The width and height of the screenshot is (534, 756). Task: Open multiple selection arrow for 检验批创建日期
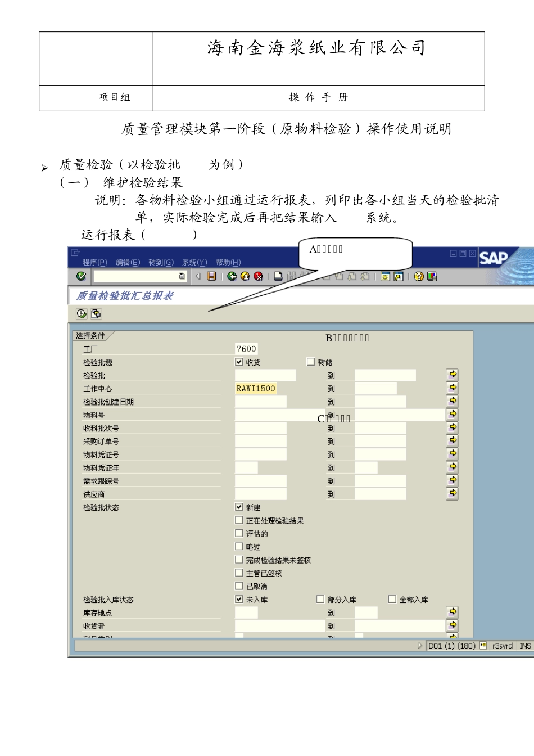[x=452, y=401]
